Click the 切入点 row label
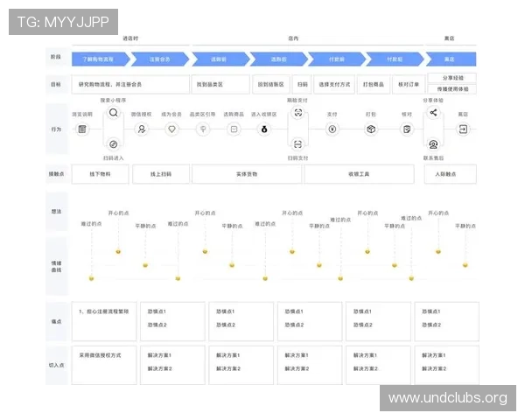Viewport: 525px width, 420px height. click(x=56, y=366)
